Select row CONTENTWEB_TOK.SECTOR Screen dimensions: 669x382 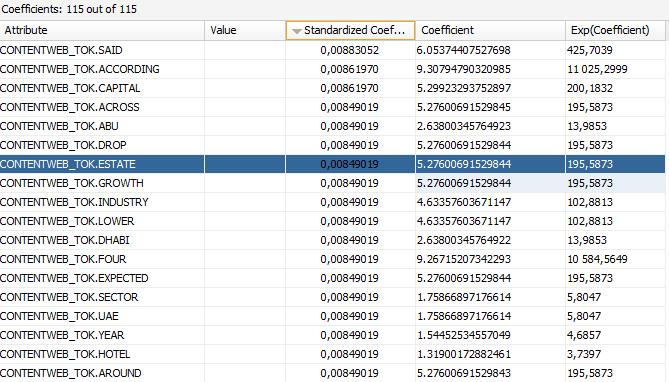[x=332, y=297]
